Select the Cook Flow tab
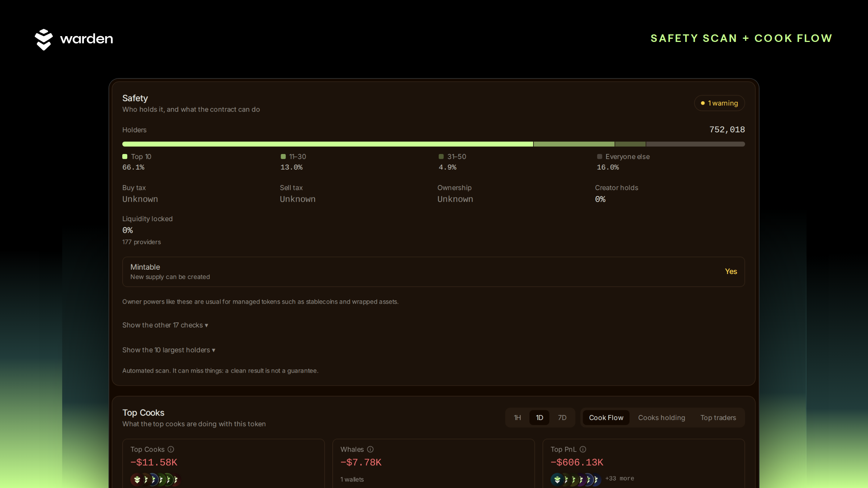Image resolution: width=868 pixels, height=488 pixels. click(x=606, y=418)
